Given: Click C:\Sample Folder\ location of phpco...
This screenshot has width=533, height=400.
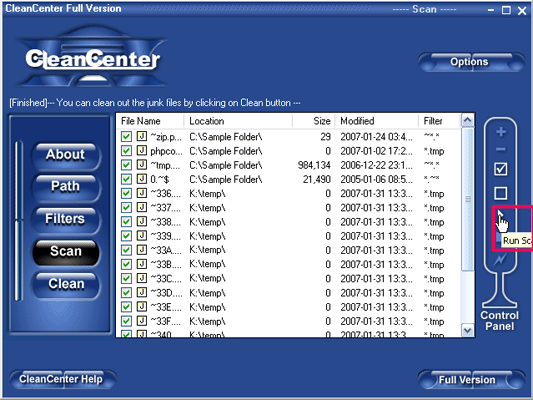Looking at the screenshot, I should tap(226, 151).
